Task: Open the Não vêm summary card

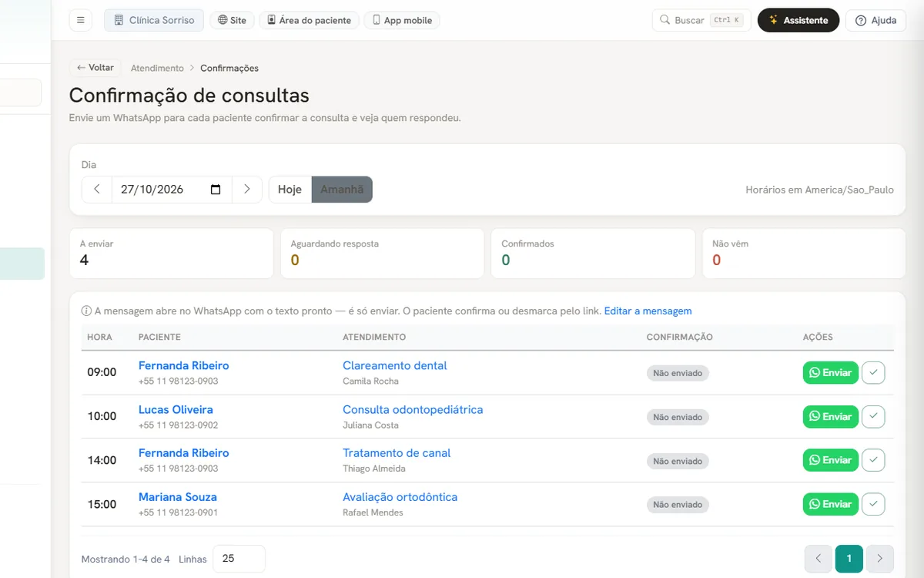Action: (804, 253)
